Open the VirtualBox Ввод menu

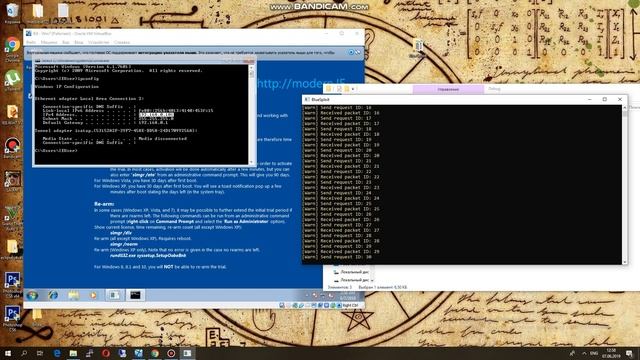pos(79,42)
